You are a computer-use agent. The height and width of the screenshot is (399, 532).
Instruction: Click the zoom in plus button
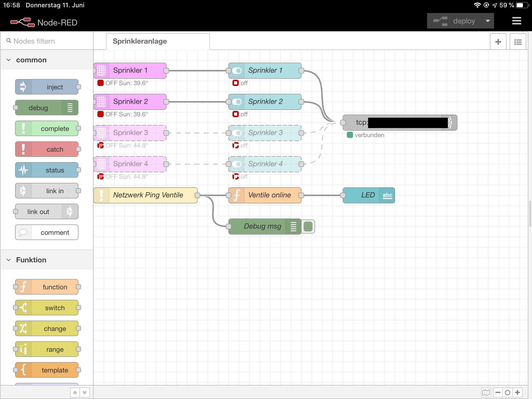517,392
